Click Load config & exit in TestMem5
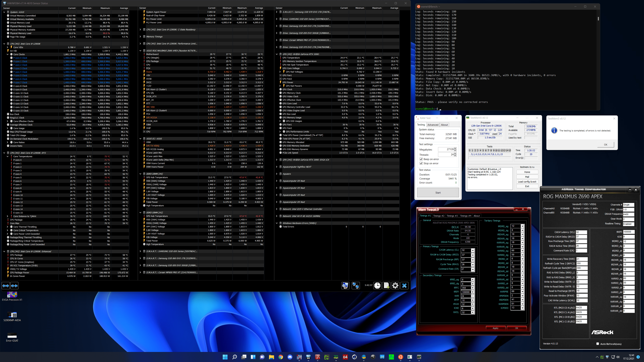This screenshot has width=644, height=362. (x=527, y=182)
